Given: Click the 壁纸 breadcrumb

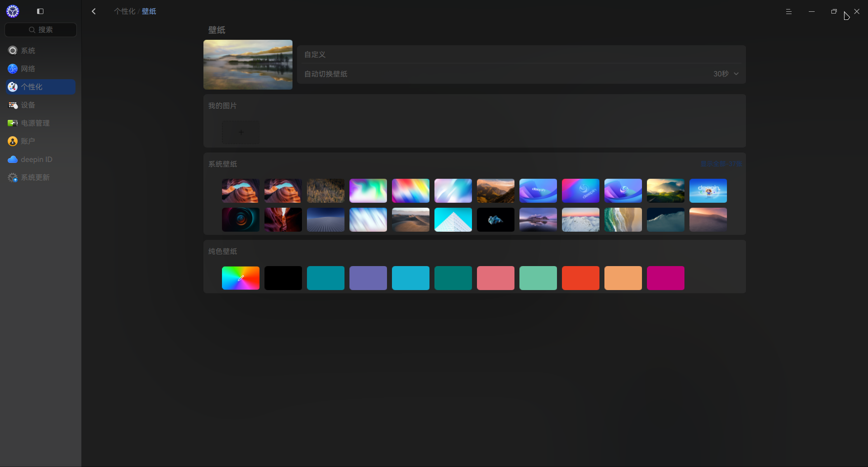Looking at the screenshot, I should point(149,11).
